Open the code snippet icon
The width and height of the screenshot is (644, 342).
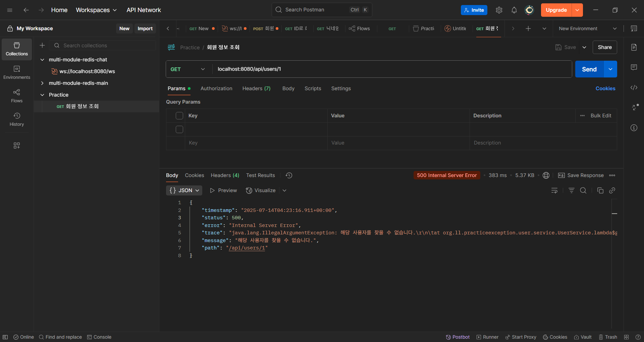634,88
